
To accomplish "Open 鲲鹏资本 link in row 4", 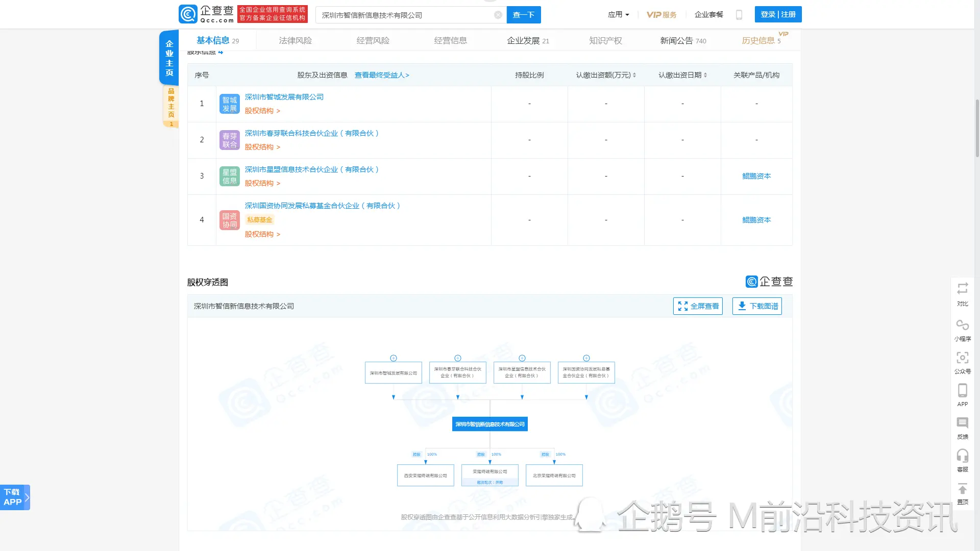I will (756, 220).
